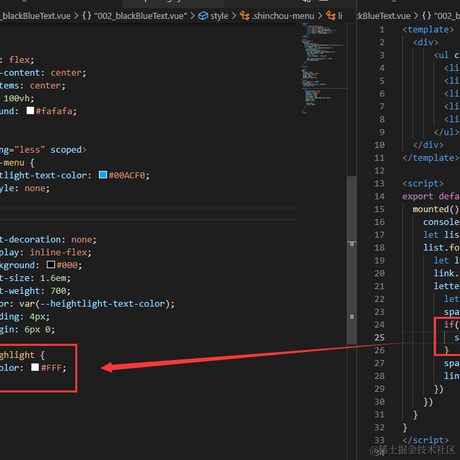460x460 pixels.
Task: Expand the chevron after 'style' breadcrumb
Action: [234, 16]
